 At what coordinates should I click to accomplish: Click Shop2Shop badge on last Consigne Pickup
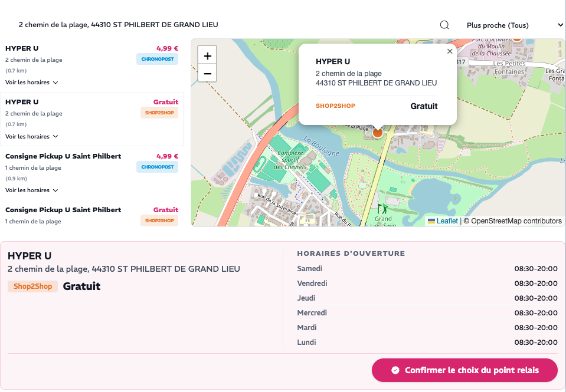(x=159, y=220)
